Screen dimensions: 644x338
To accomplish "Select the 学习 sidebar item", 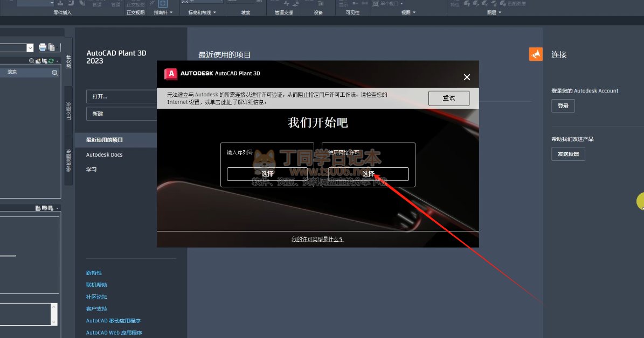I will coord(91,170).
